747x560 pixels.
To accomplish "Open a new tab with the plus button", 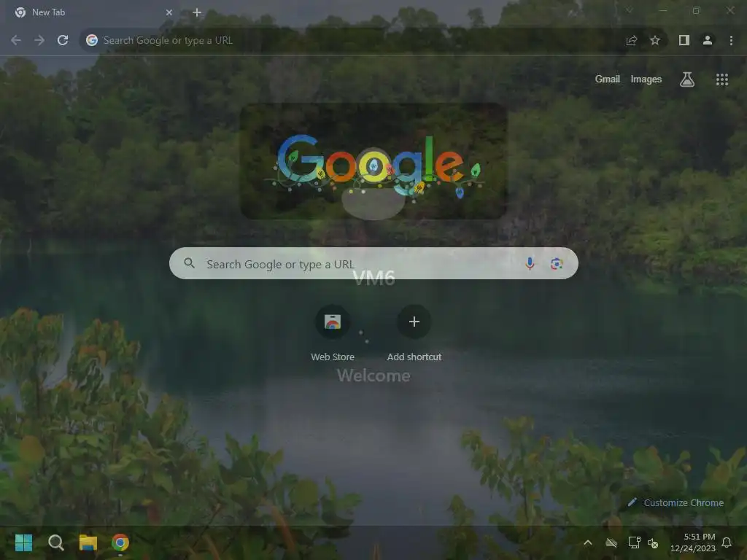I will point(197,12).
